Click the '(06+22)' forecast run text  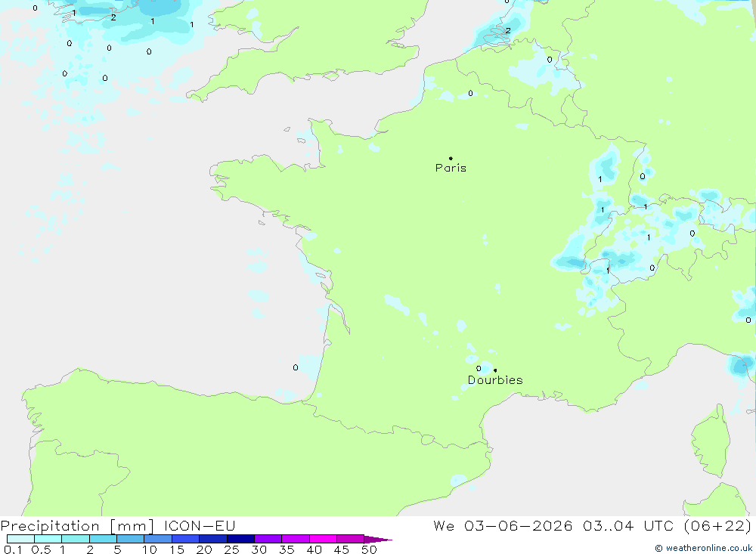(718, 525)
